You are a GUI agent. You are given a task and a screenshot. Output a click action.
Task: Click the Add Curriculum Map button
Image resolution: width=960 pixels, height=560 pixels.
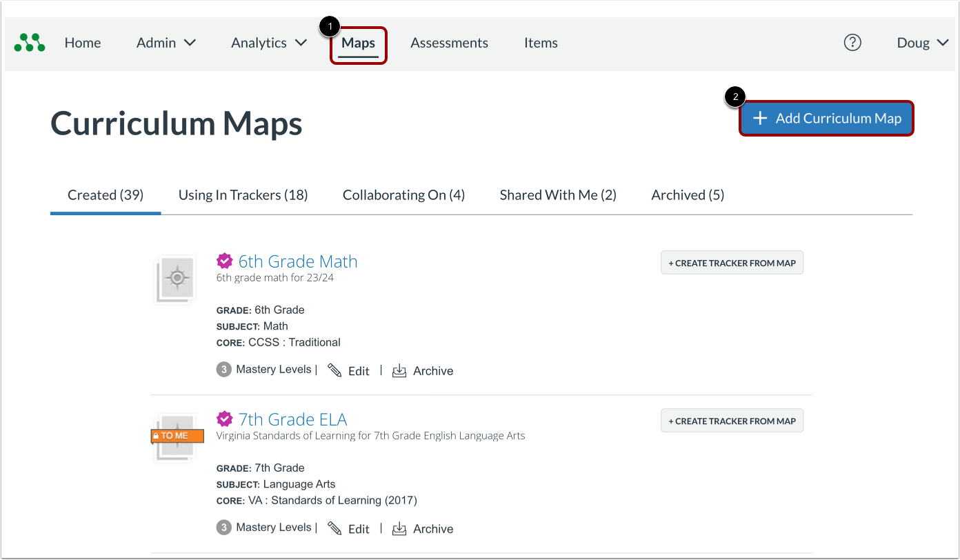pos(827,119)
